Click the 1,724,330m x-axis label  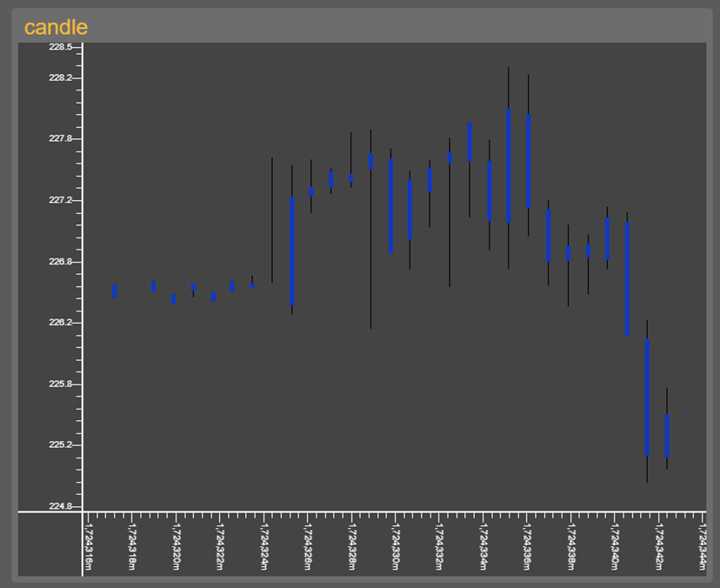[396, 546]
